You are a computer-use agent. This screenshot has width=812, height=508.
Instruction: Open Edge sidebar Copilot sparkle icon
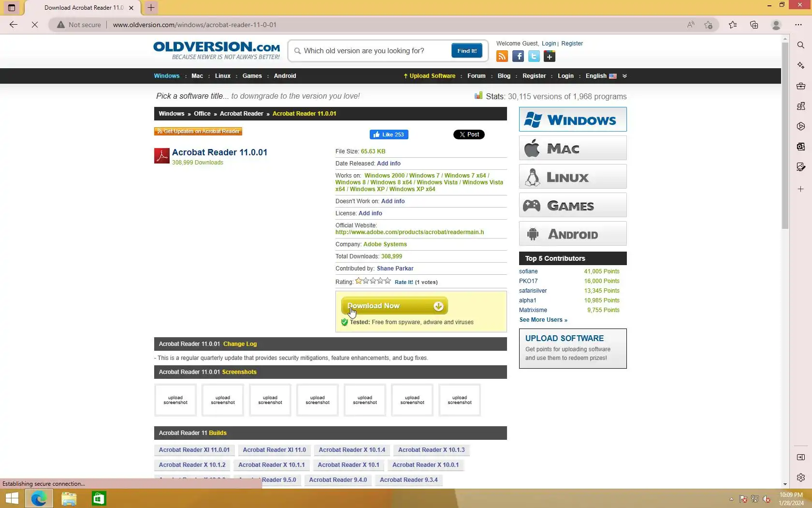pos(801,65)
